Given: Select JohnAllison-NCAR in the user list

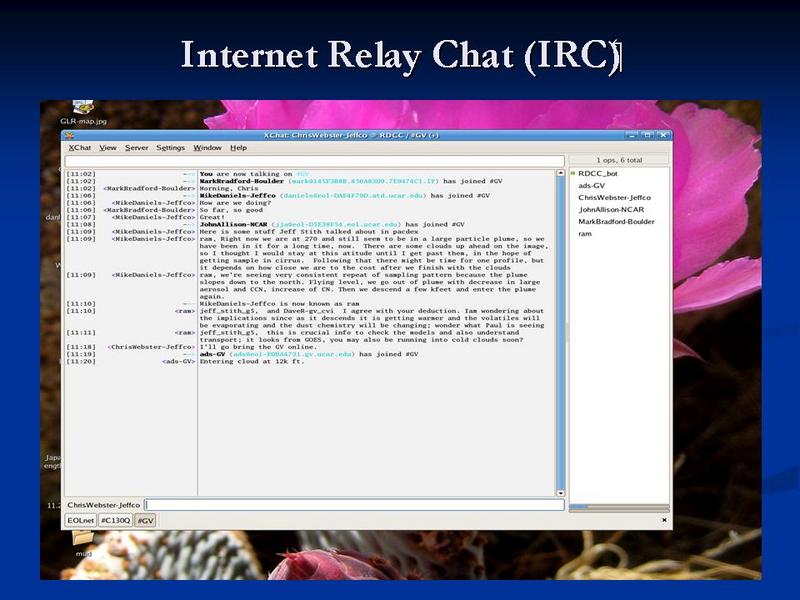Looking at the screenshot, I should click(611, 210).
